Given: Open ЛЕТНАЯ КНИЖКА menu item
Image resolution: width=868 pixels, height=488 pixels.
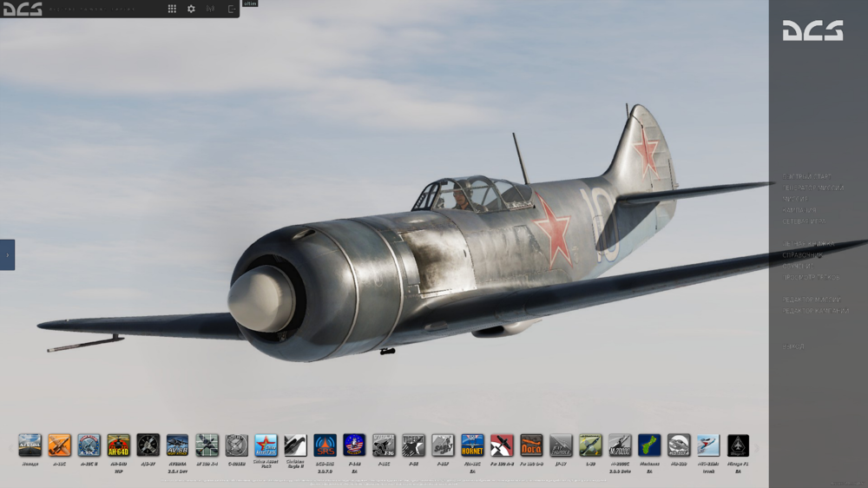Looking at the screenshot, I should (808, 244).
